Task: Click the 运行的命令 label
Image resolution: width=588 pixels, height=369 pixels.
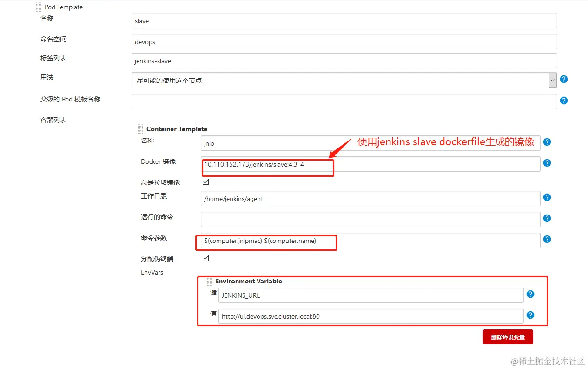Action: click(x=157, y=217)
